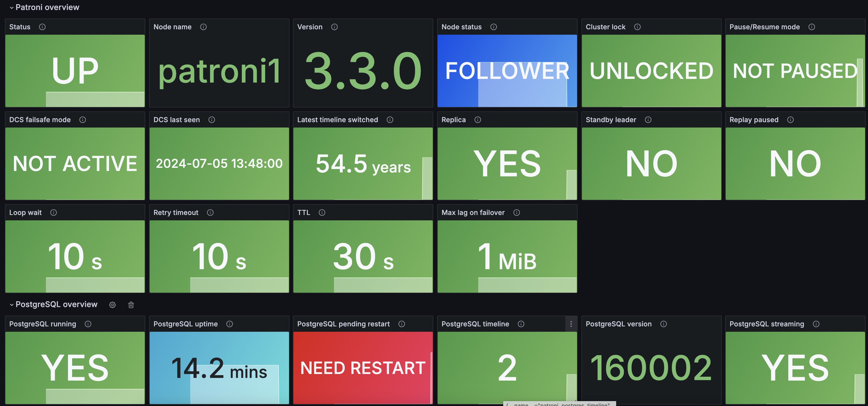
Task: Delete PostgreSQL overview row via trash icon
Action: (x=131, y=305)
